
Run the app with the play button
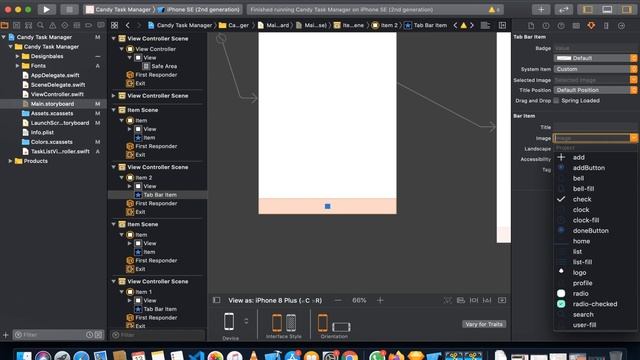click(47, 9)
